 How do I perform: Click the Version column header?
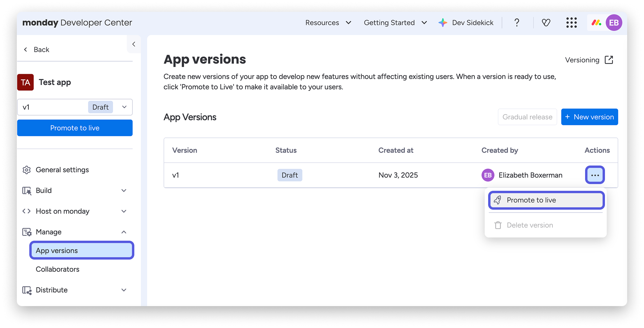[x=184, y=150]
